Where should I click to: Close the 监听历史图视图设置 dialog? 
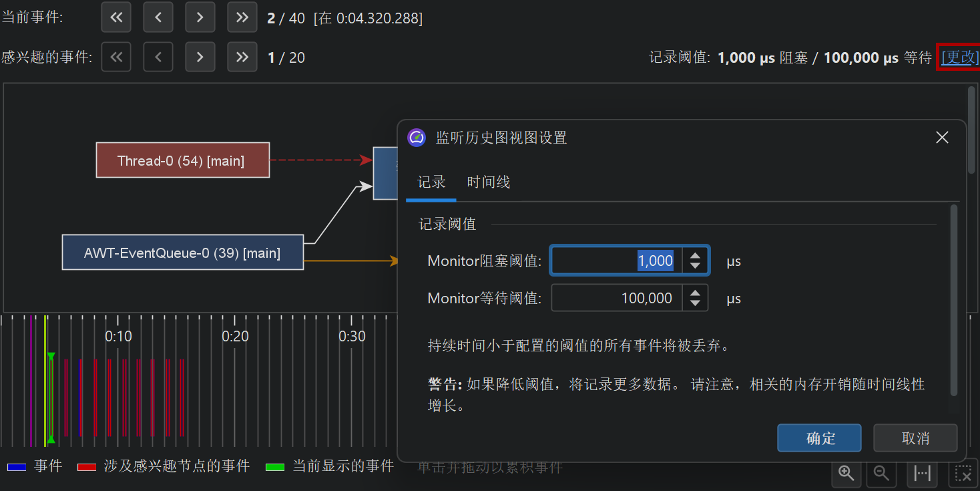942,138
